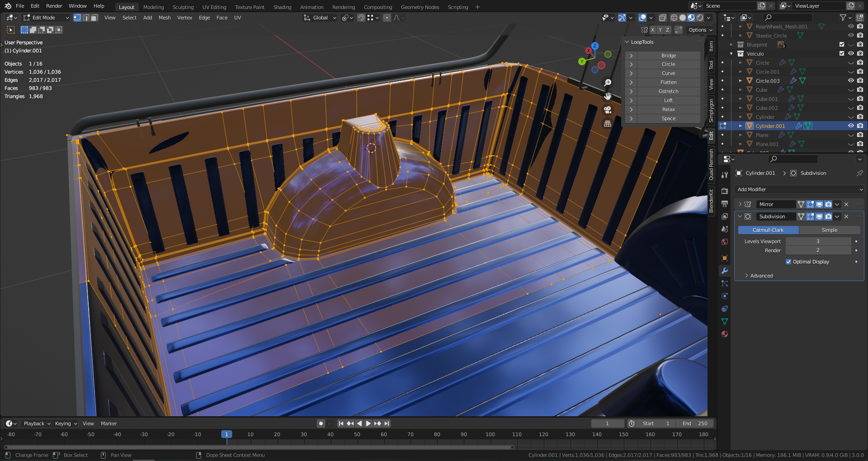Open the Edit Mode dropdown
The height and width of the screenshot is (461, 868).
click(47, 18)
